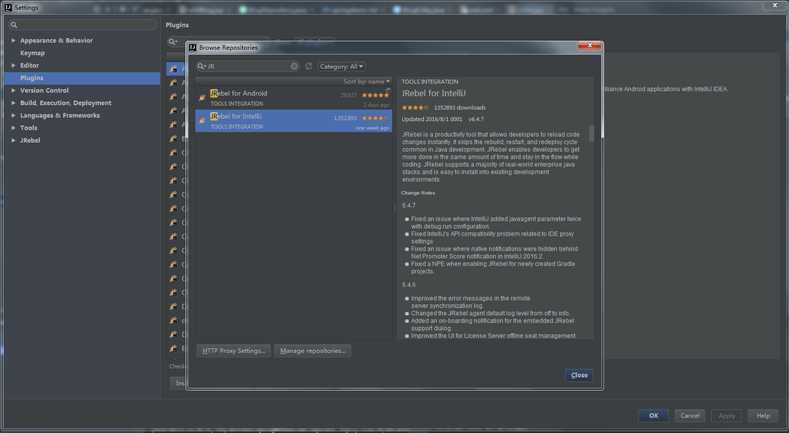Open the Sort by name dropdown

click(x=366, y=81)
